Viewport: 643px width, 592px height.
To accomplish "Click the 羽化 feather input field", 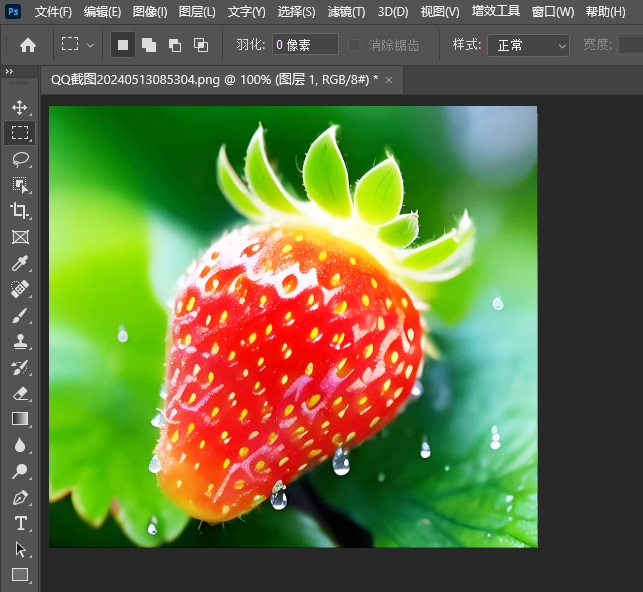I will coord(305,45).
